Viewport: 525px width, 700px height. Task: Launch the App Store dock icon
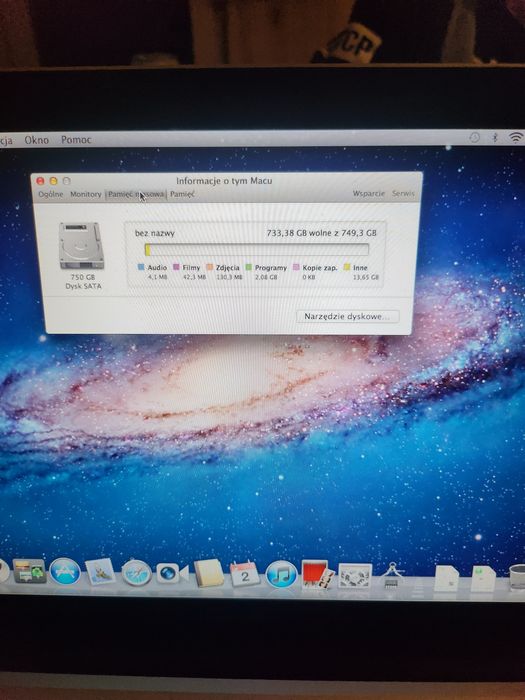click(65, 571)
